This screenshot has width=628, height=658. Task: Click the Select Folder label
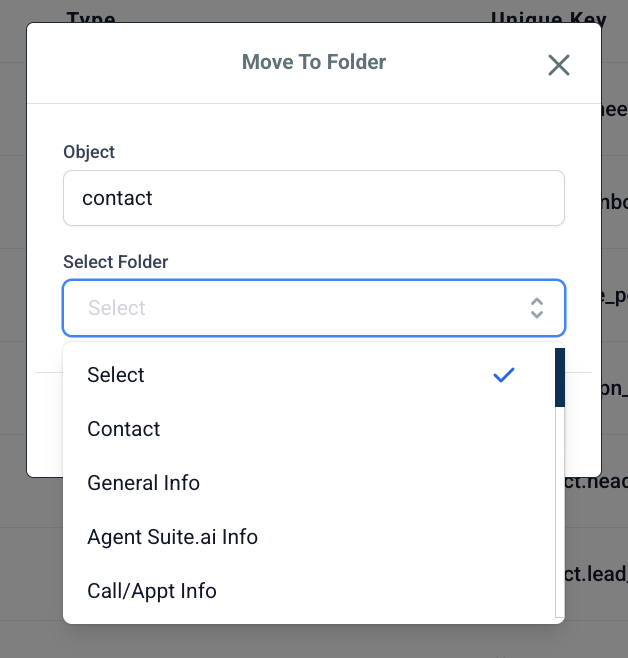point(116,262)
